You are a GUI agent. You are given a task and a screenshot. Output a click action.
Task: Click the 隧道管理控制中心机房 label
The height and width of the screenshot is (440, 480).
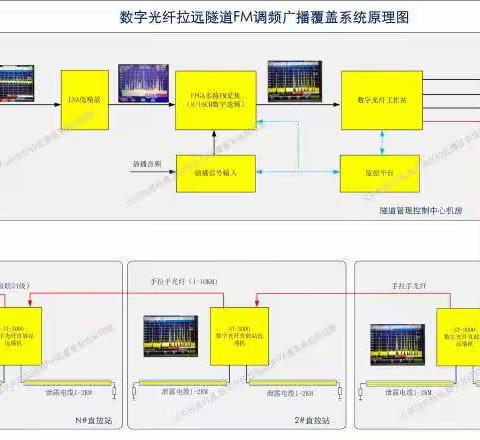click(x=421, y=210)
